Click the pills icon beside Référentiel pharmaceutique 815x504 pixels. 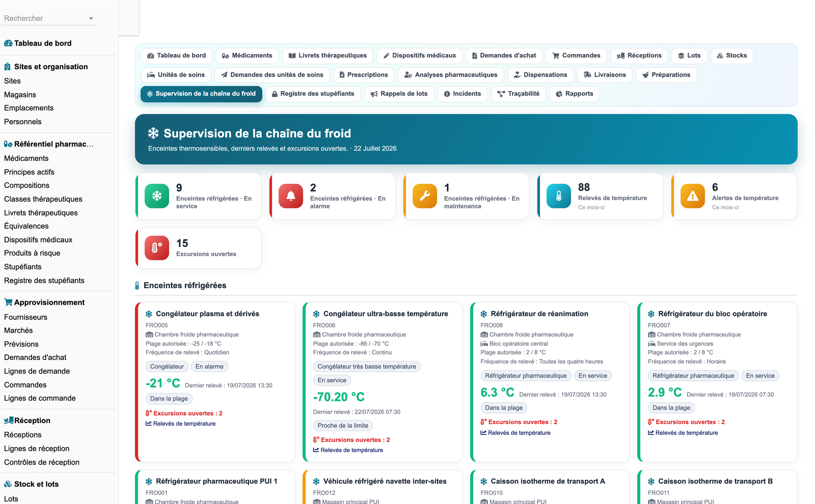(8, 144)
